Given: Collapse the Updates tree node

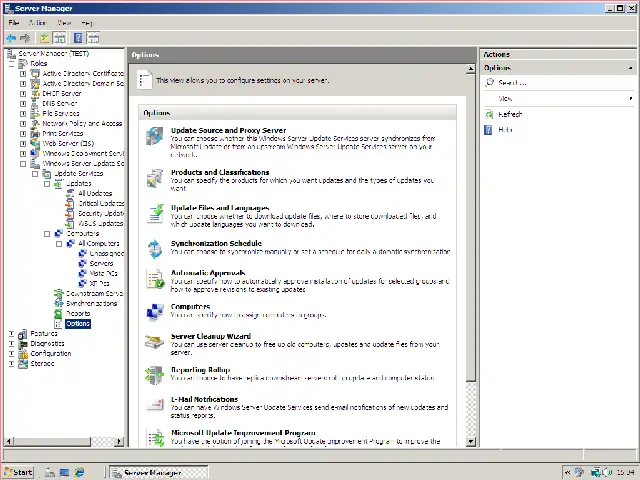Looking at the screenshot, I should (x=47, y=184).
